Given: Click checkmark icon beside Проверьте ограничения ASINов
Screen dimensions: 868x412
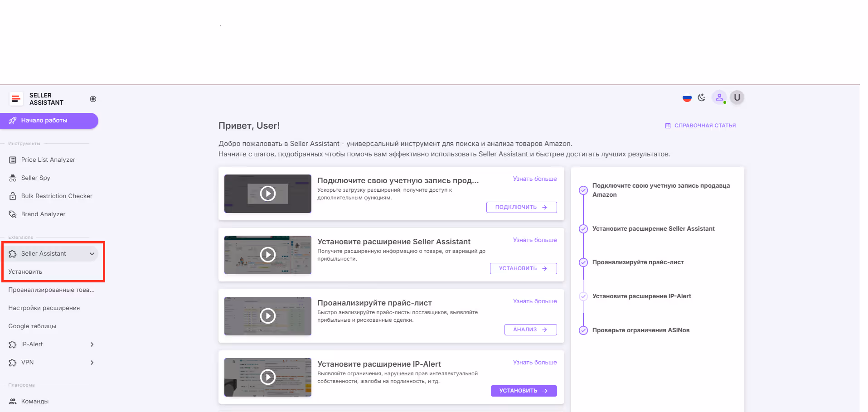Looking at the screenshot, I should [583, 330].
